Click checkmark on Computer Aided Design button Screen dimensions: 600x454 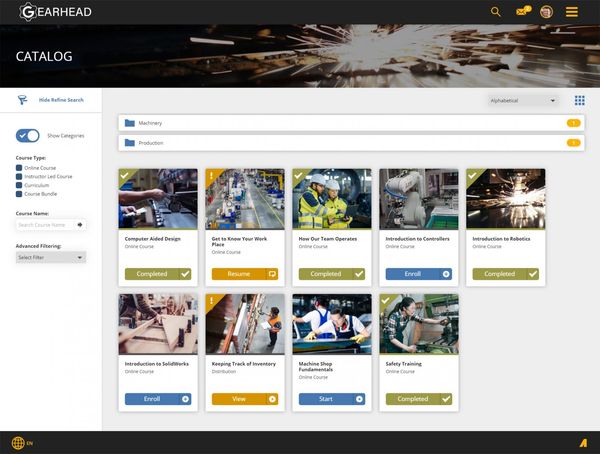(185, 274)
